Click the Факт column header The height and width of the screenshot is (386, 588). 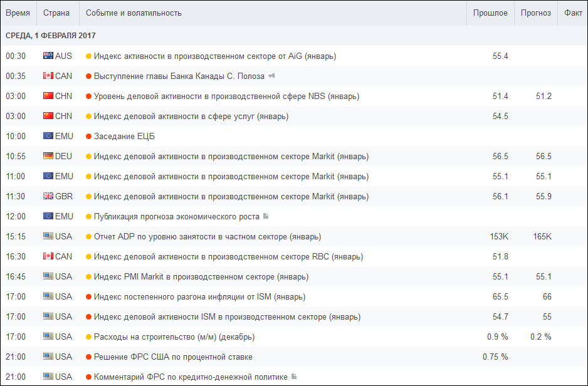pos(573,13)
